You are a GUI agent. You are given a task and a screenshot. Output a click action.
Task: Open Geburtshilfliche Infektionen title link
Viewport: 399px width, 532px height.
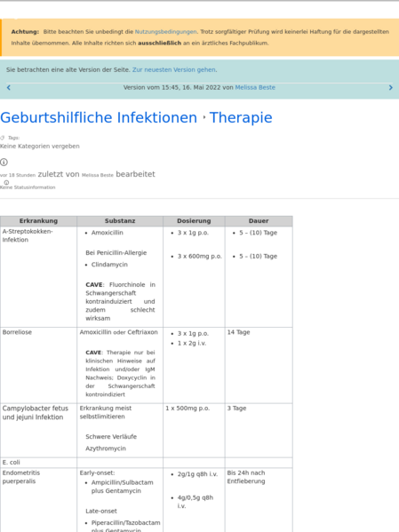[99, 118]
